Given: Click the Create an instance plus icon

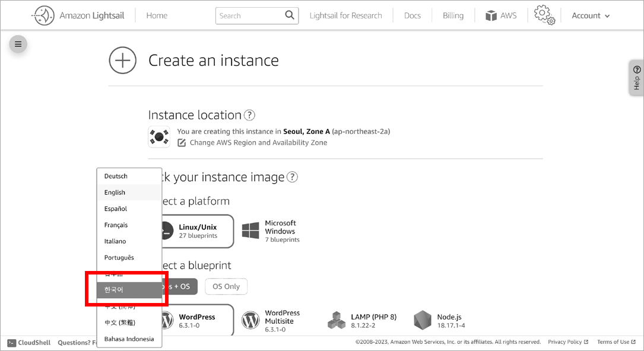Looking at the screenshot, I should [122, 60].
